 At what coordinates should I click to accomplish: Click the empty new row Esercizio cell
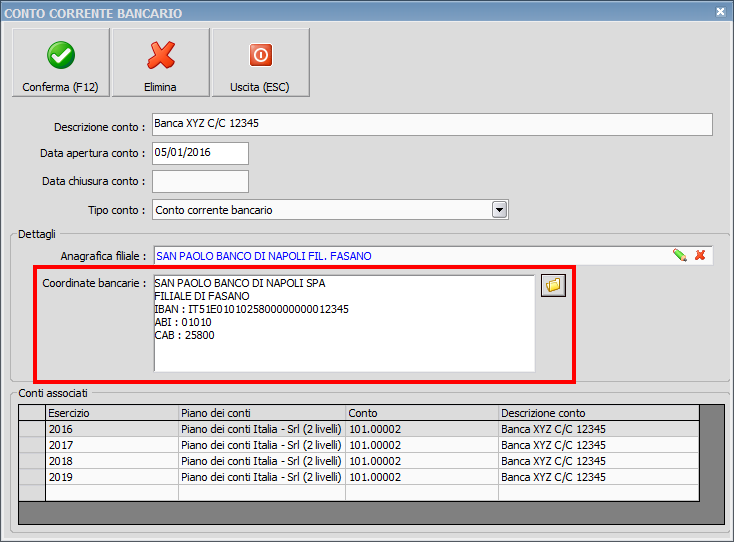112,493
